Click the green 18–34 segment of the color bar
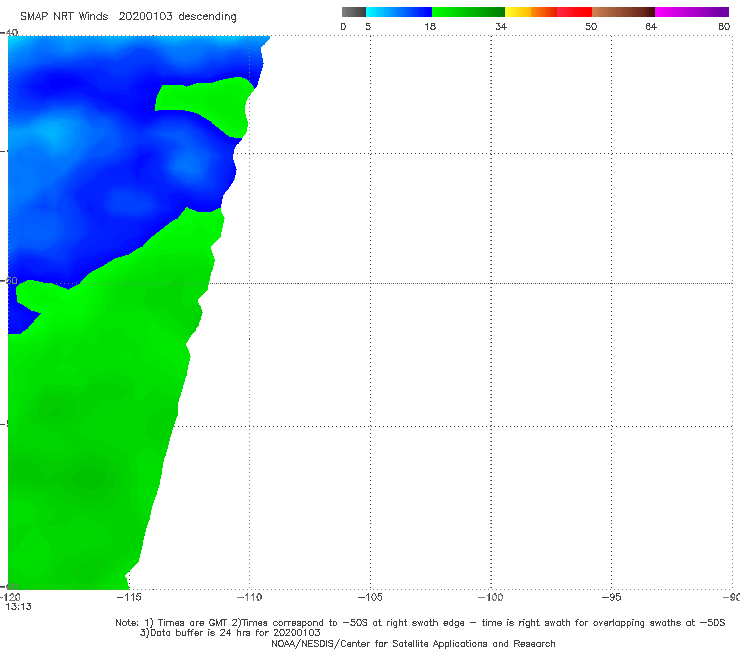Viewport: 740px width, 650px height. (x=468, y=12)
